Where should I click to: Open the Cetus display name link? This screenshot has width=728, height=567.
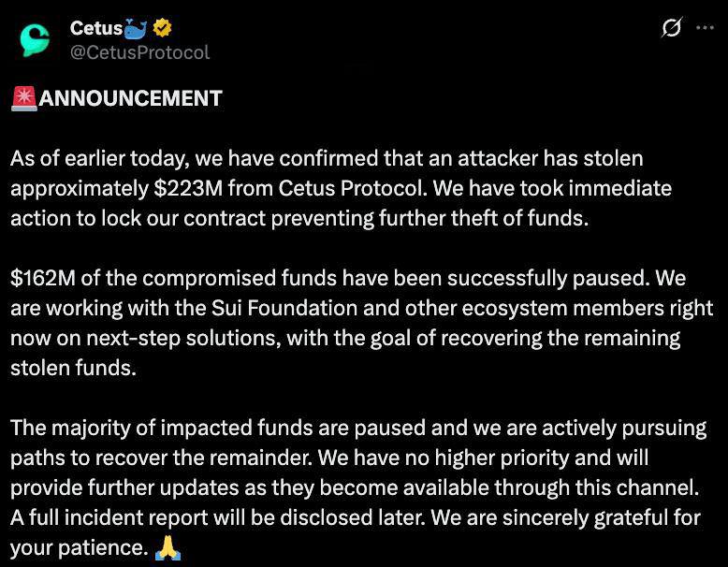pyautogui.click(x=96, y=28)
